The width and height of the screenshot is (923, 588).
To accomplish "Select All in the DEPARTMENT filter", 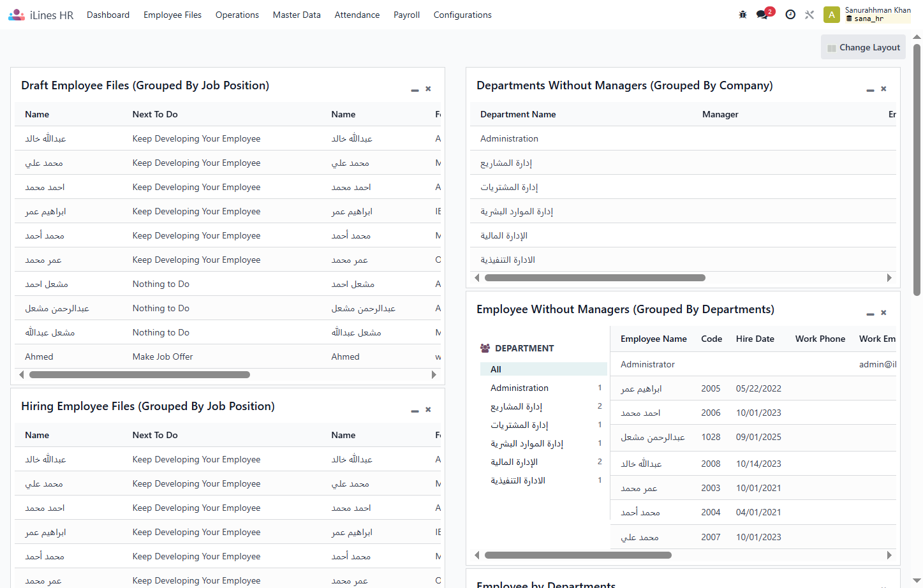I will point(543,369).
